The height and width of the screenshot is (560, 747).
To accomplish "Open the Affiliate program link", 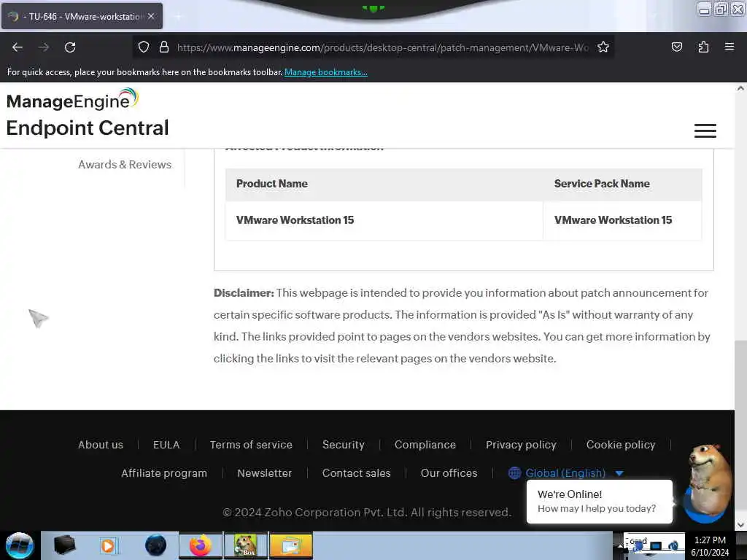I will click(164, 473).
